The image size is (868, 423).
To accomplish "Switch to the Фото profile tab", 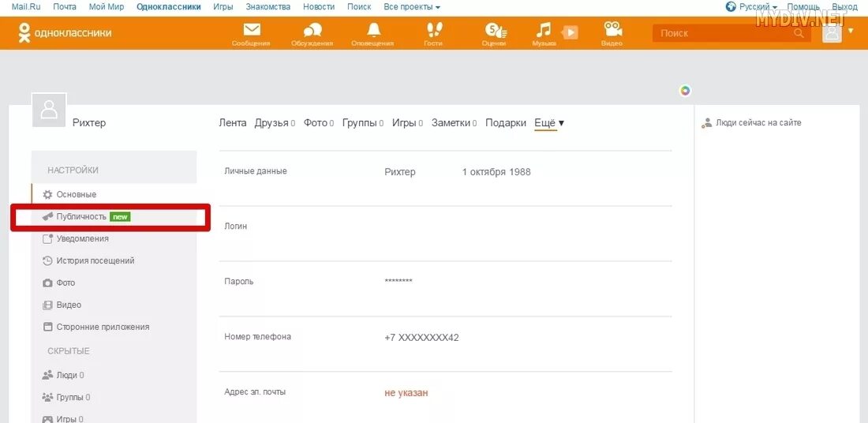I will pos(318,123).
